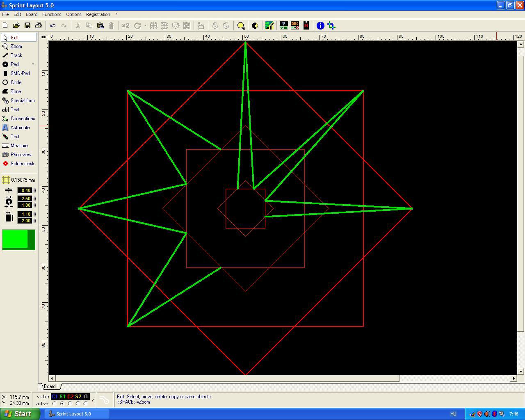Click the green board with yellow pencil icon
525x420 pixels.
coord(269,25)
